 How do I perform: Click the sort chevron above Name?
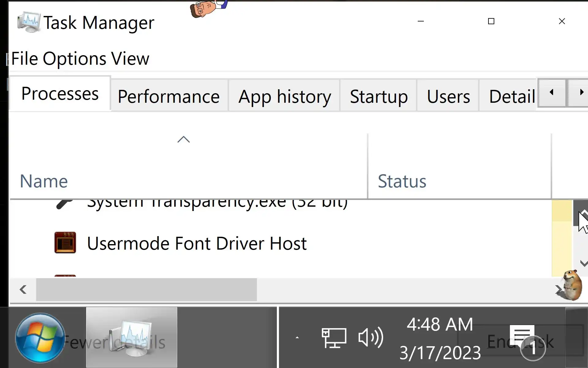click(183, 140)
